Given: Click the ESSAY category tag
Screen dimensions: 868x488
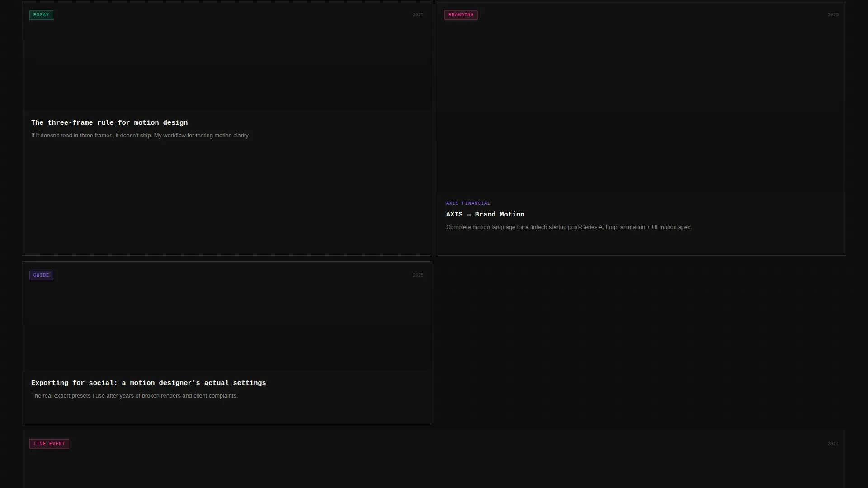Looking at the screenshot, I should (41, 15).
